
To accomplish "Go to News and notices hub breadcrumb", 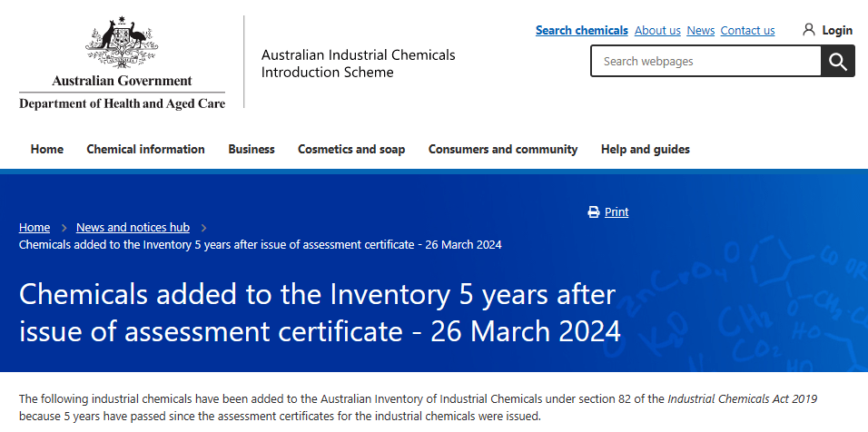I will (133, 228).
